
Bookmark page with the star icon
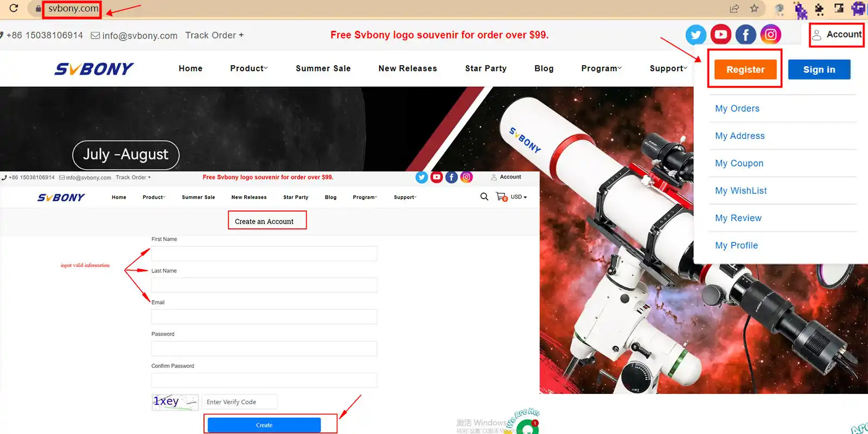pyautogui.click(x=754, y=8)
